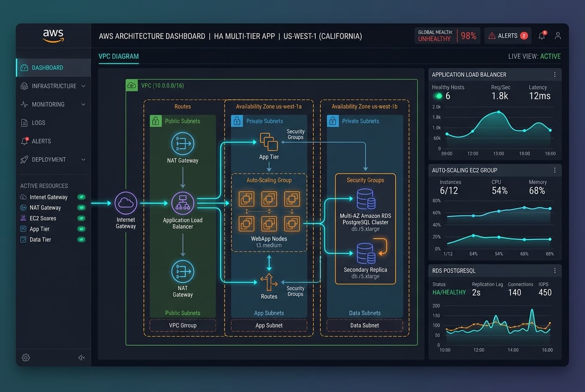Image resolution: width=585 pixels, height=392 pixels.
Task: Click the Alerts warning triangle icon
Action: [x=492, y=36]
